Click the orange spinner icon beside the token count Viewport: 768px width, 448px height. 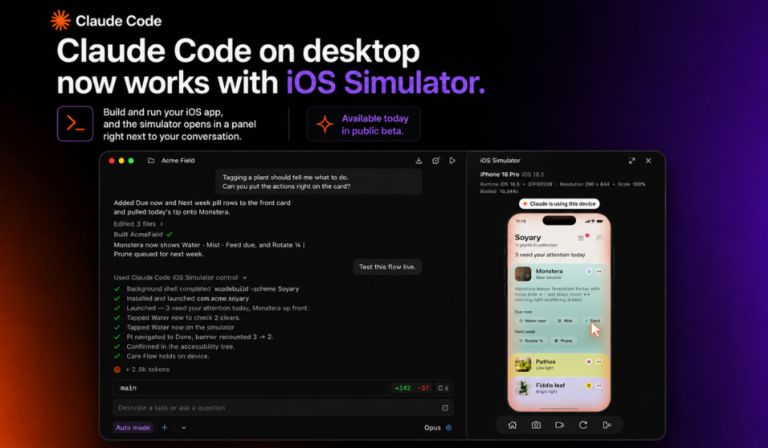pos(117,370)
